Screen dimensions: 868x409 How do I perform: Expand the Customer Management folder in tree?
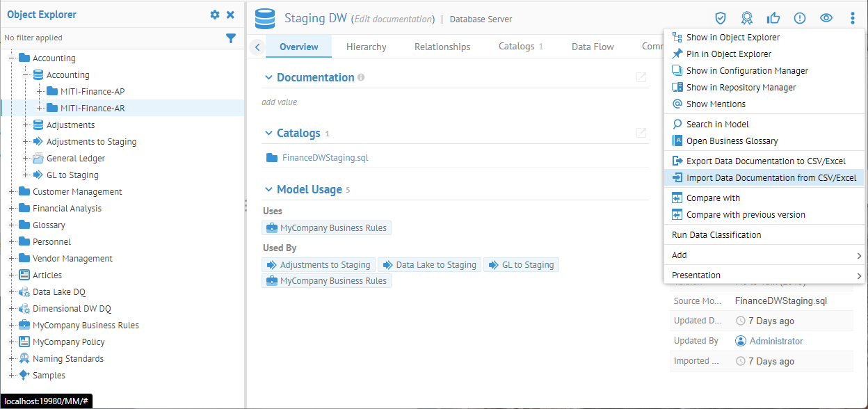tap(12, 192)
